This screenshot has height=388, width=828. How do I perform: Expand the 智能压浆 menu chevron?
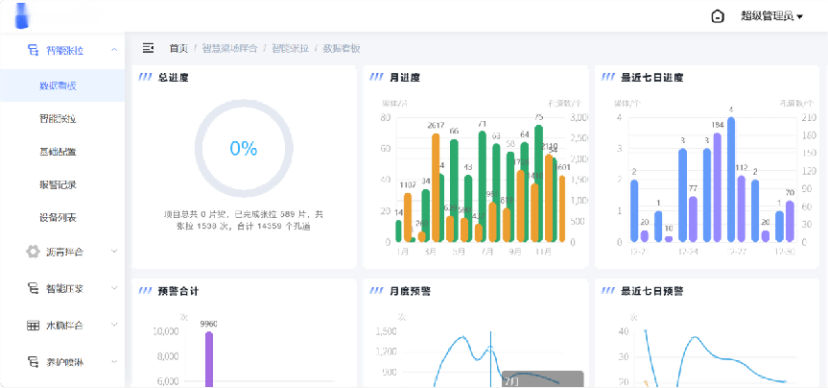[114, 288]
